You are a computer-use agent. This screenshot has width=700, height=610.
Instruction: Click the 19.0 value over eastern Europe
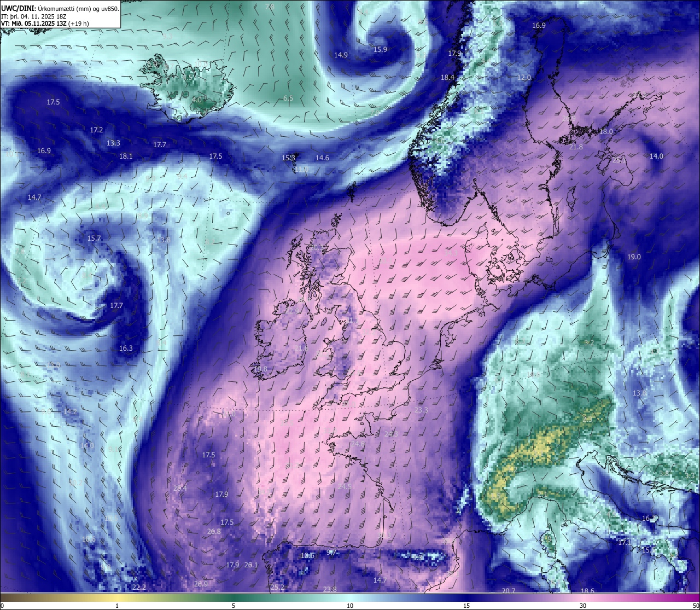click(634, 257)
